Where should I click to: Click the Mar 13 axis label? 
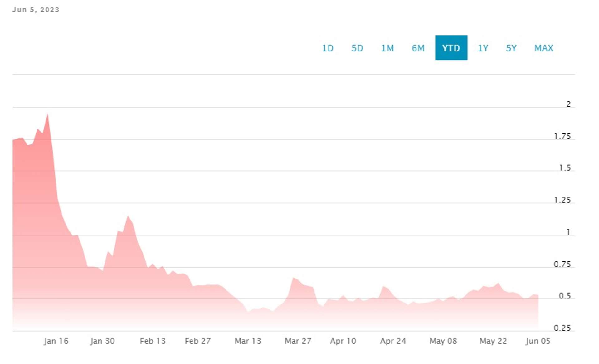[x=248, y=341]
